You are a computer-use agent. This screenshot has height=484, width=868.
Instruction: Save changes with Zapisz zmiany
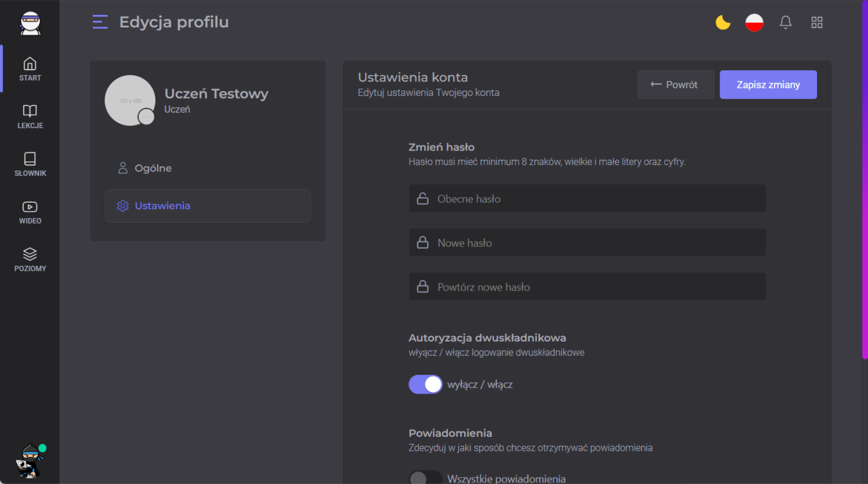768,85
